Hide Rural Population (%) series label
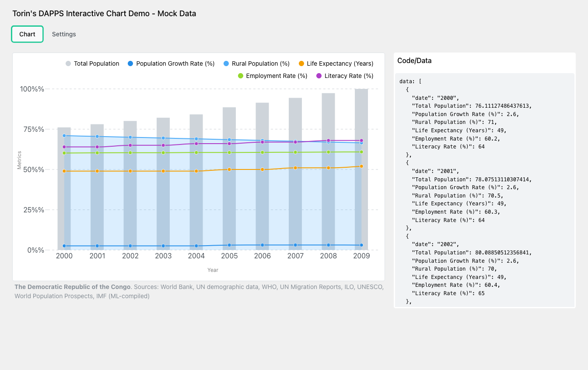 tap(261, 63)
